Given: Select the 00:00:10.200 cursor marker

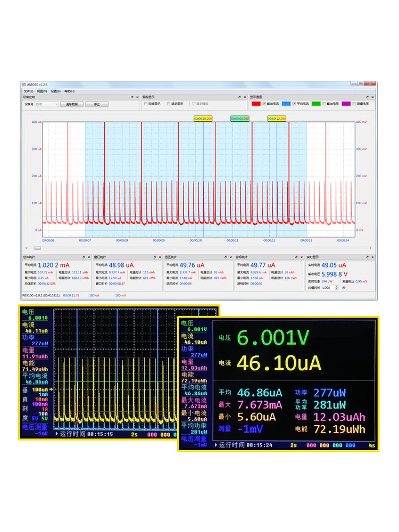Looking at the screenshot, I should pos(203,119).
